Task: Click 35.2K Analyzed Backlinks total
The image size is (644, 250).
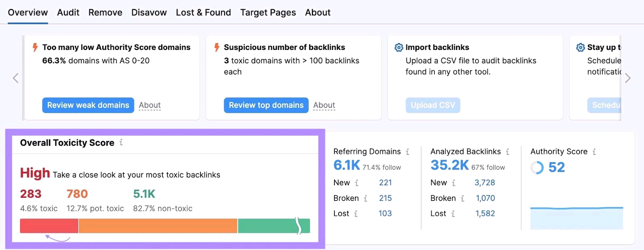Action: 450,165
